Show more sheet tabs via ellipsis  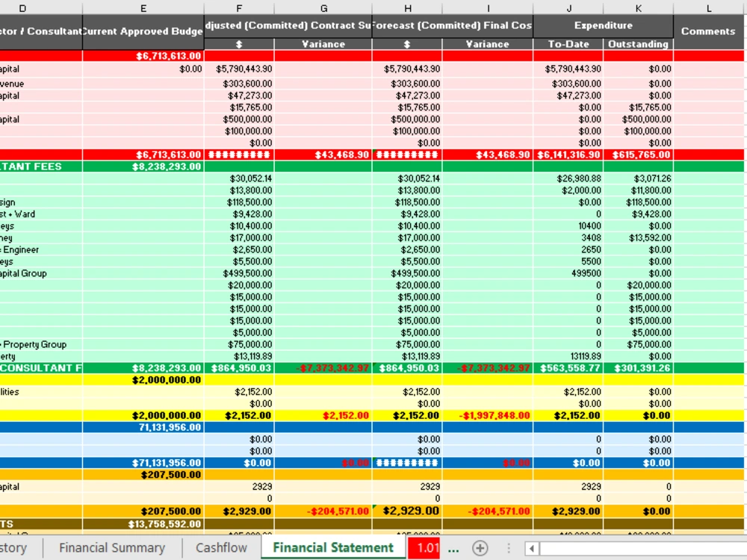point(453,549)
